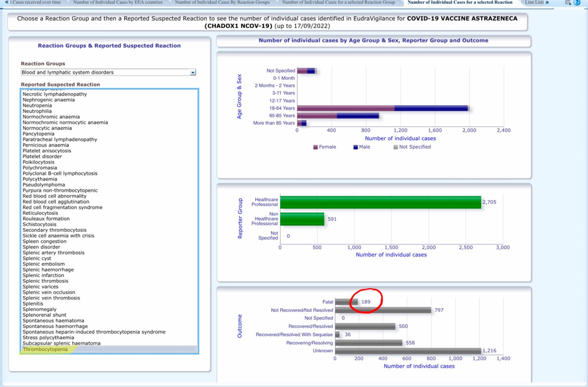Click the Male legend square

(355, 147)
